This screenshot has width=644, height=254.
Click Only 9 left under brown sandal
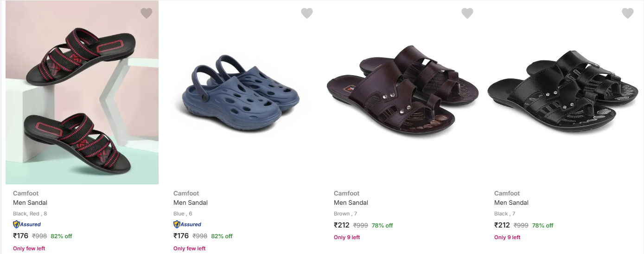click(x=347, y=237)
